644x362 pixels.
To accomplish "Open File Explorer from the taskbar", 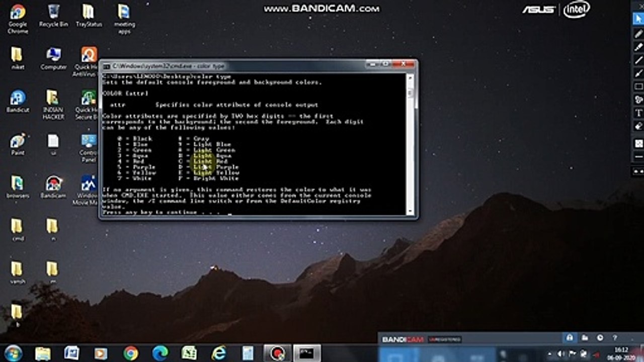I will [43, 353].
